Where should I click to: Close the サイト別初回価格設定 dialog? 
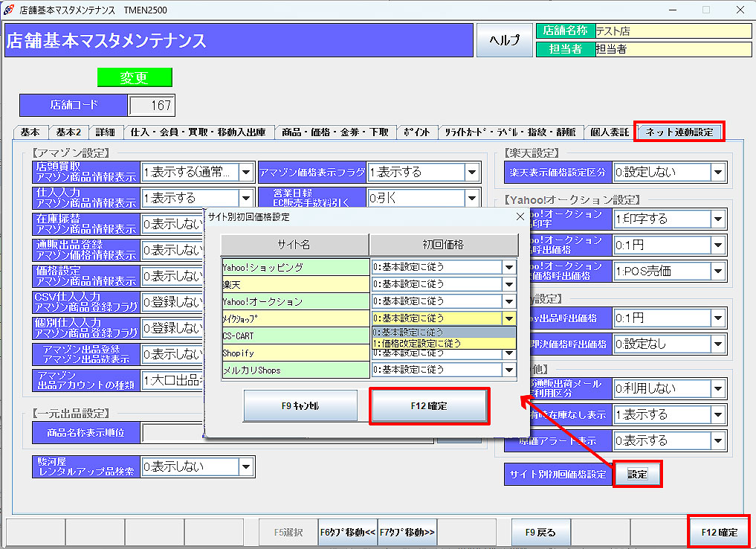point(520,216)
